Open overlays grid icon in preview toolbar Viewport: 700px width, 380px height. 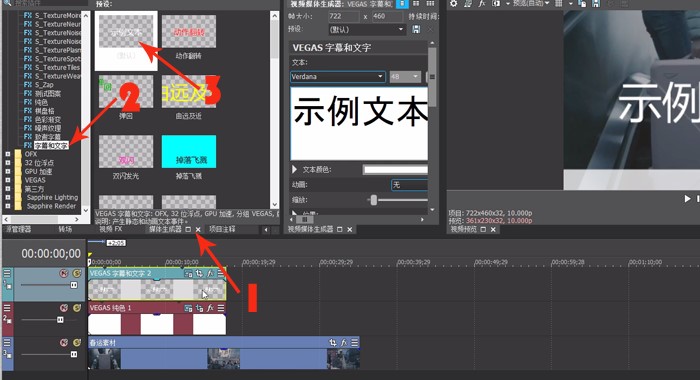[x=558, y=3]
